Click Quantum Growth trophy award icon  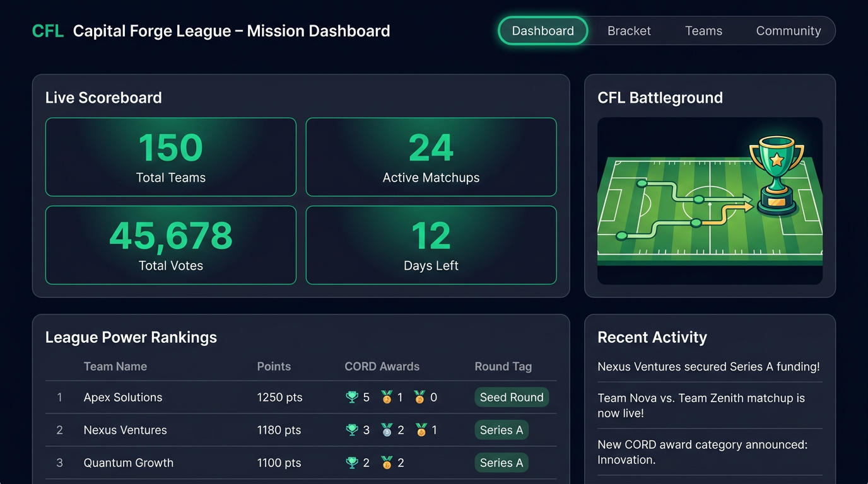pyautogui.click(x=352, y=463)
